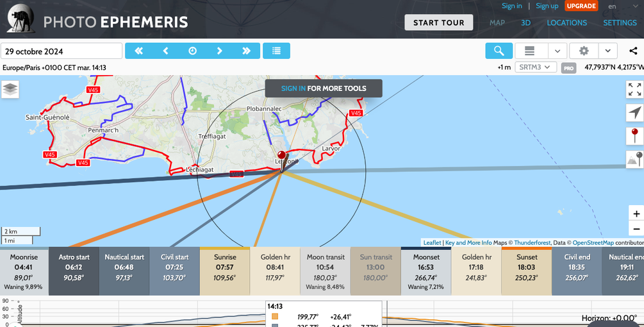Open the events list icon
The width and height of the screenshot is (644, 327).
tap(276, 51)
